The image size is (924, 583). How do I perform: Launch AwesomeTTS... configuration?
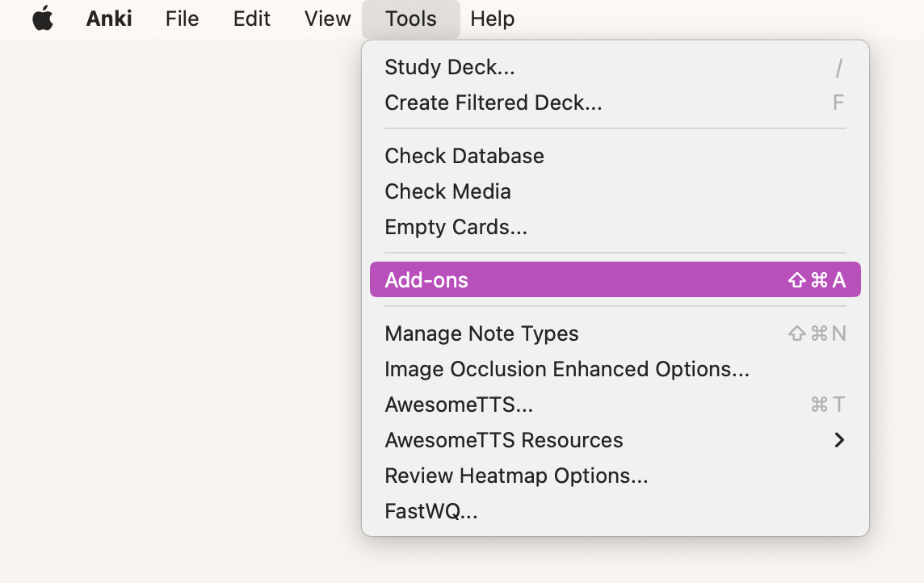pos(615,405)
